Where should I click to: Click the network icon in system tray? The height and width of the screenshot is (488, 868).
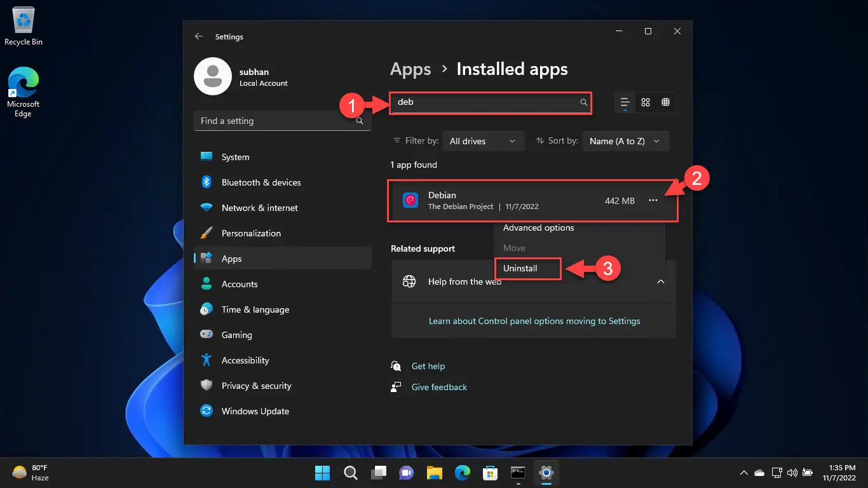tap(776, 473)
